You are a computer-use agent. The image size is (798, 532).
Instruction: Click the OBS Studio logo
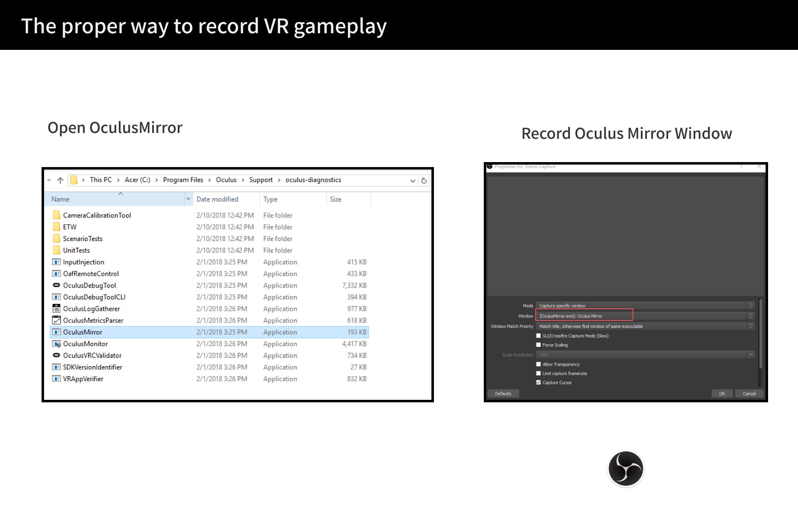pos(626,468)
